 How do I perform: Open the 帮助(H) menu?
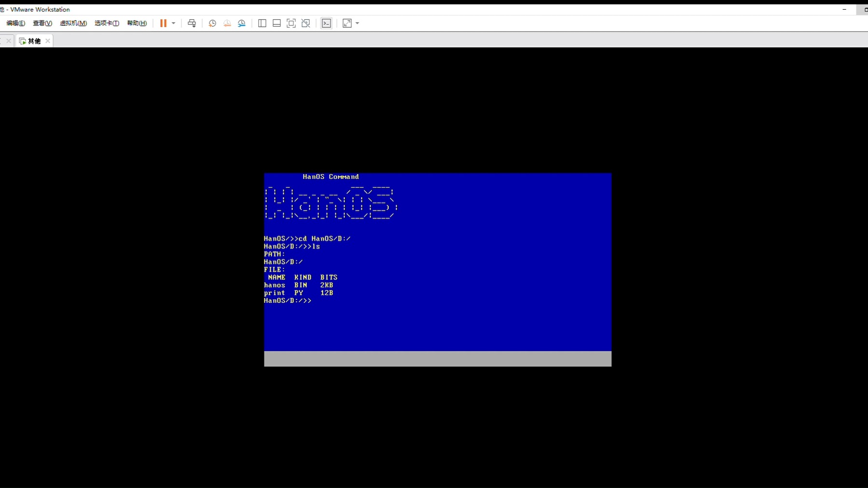pos(137,23)
